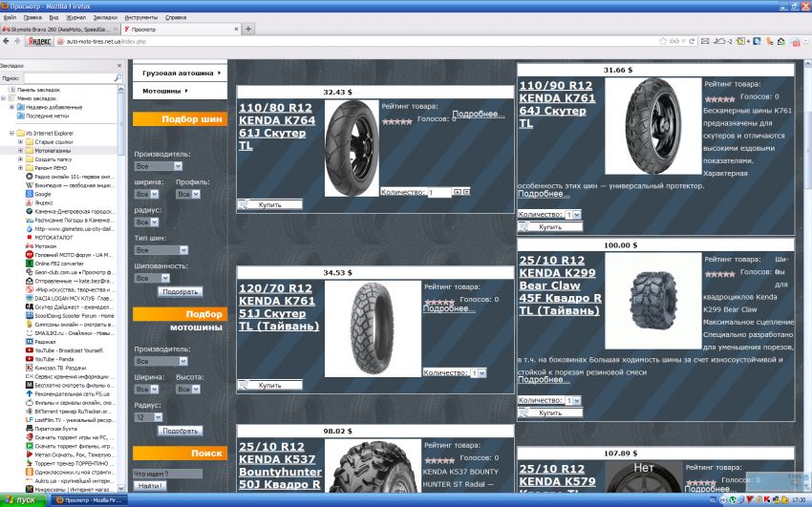812x507 pixels.
Task: Open the Яндекс bookmark in sidebar
Action: (44, 202)
